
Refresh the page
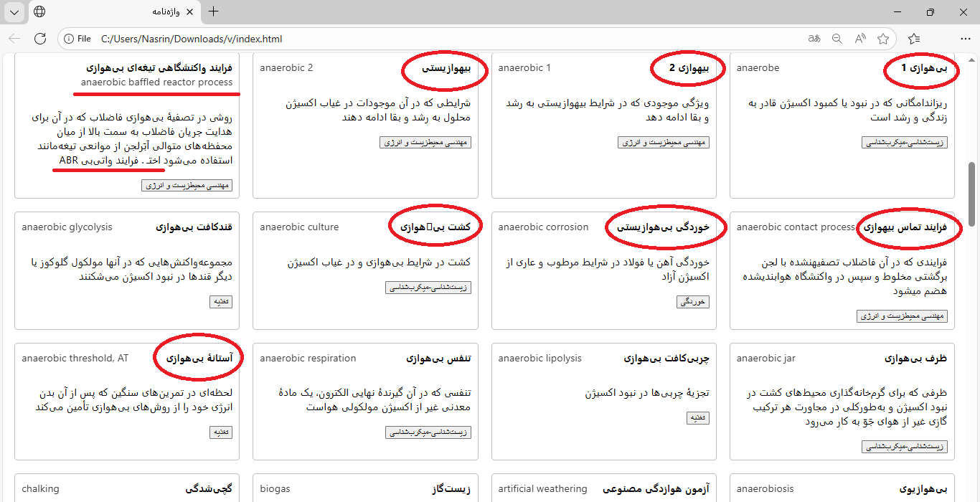pyautogui.click(x=40, y=39)
